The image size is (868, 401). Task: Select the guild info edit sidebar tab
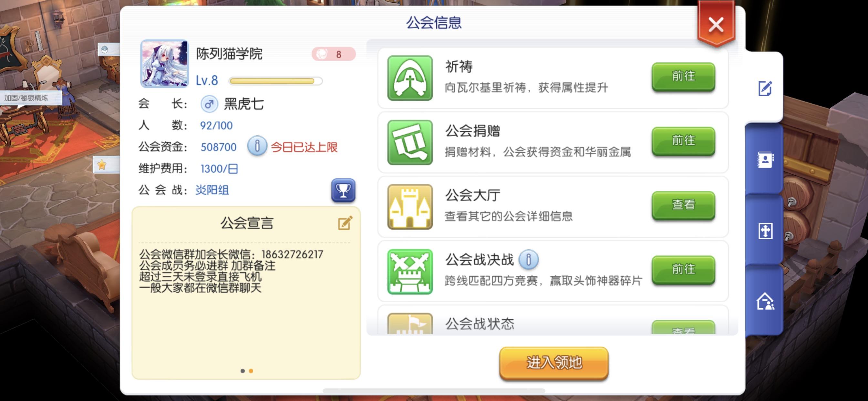click(765, 88)
